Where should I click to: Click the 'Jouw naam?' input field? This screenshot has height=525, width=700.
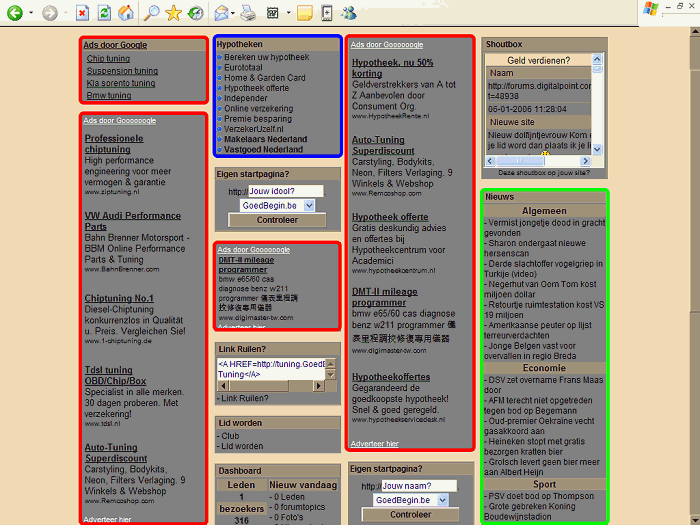tap(419, 486)
